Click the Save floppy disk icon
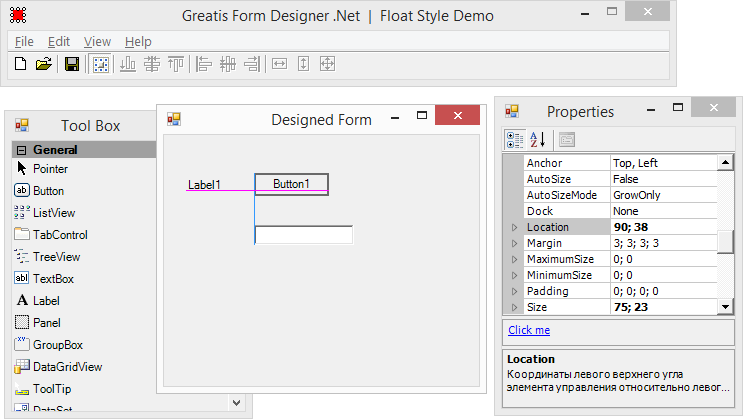Screen dimensions: 743x419 [x=72, y=64]
